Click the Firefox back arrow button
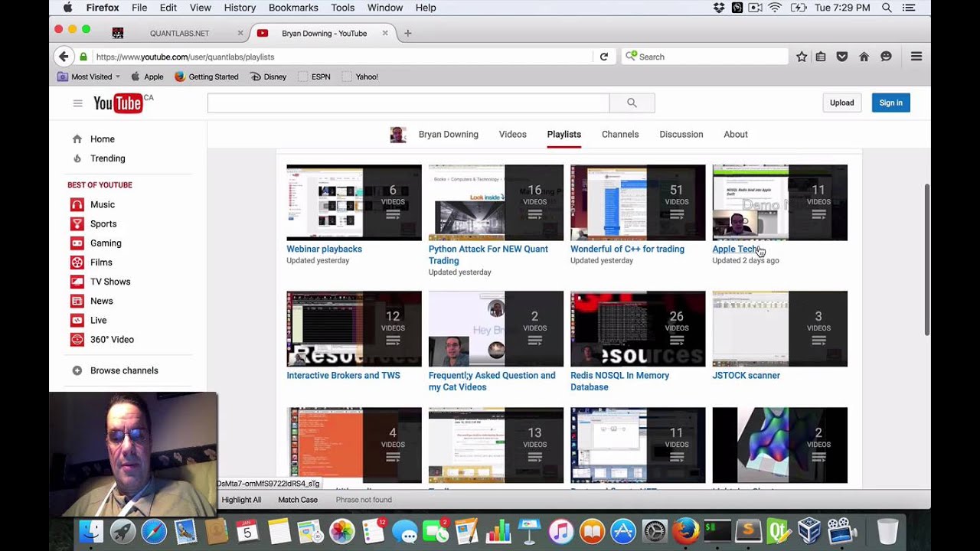Image resolution: width=980 pixels, height=551 pixels. 63,57
